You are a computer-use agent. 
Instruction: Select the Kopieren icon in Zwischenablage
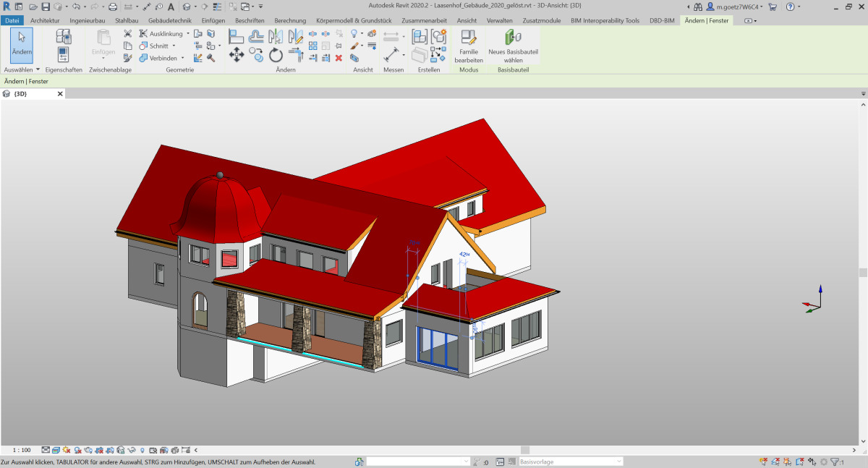click(128, 46)
